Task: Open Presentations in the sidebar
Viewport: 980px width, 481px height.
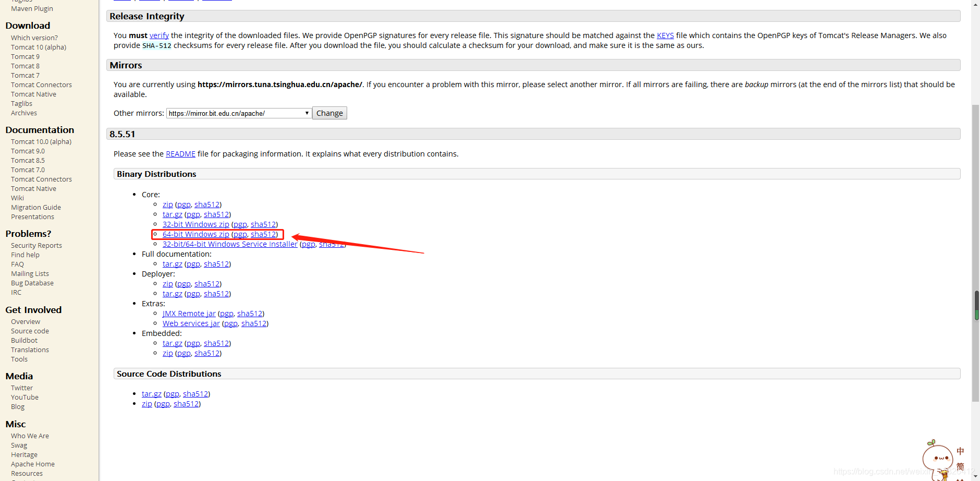Action: (32, 217)
